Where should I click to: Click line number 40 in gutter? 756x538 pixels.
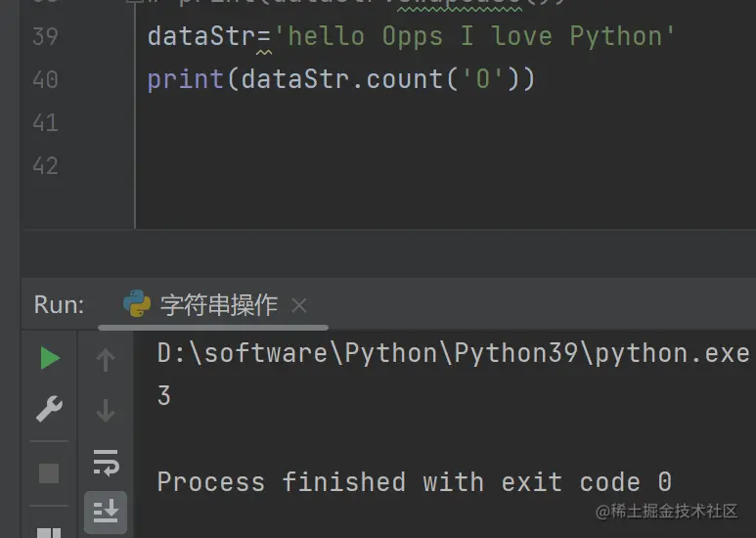click(x=45, y=79)
